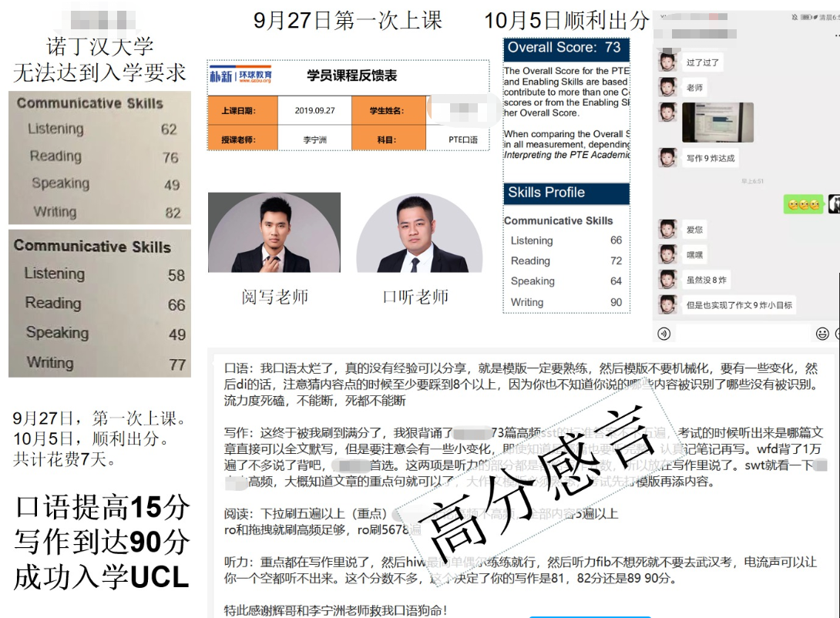Click the Reading score '72'
Screen dimensions: 840x618
click(x=616, y=260)
